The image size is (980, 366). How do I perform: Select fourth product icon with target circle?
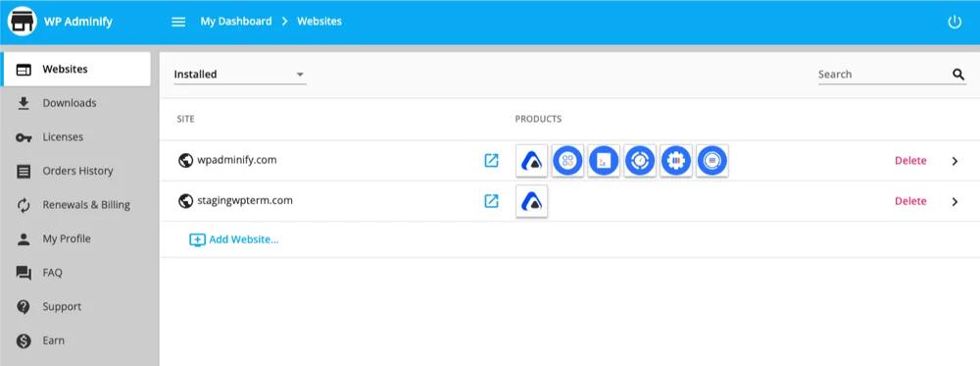pyautogui.click(x=640, y=161)
